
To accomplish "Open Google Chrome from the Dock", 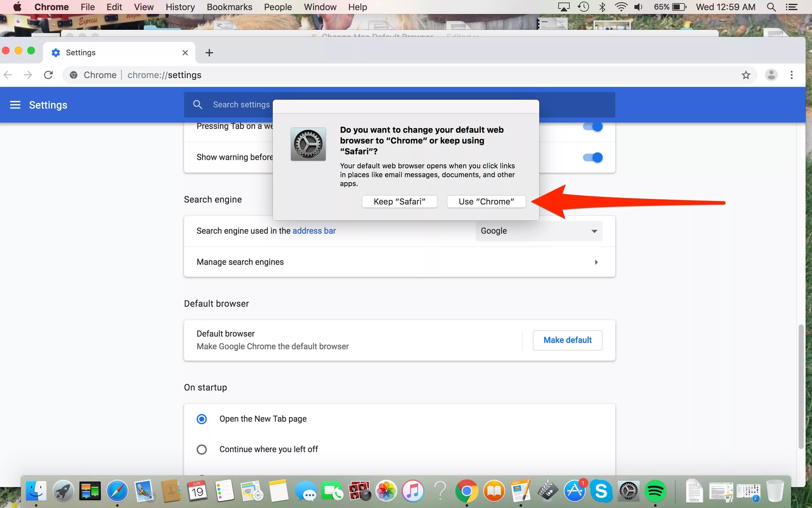I will click(467, 491).
